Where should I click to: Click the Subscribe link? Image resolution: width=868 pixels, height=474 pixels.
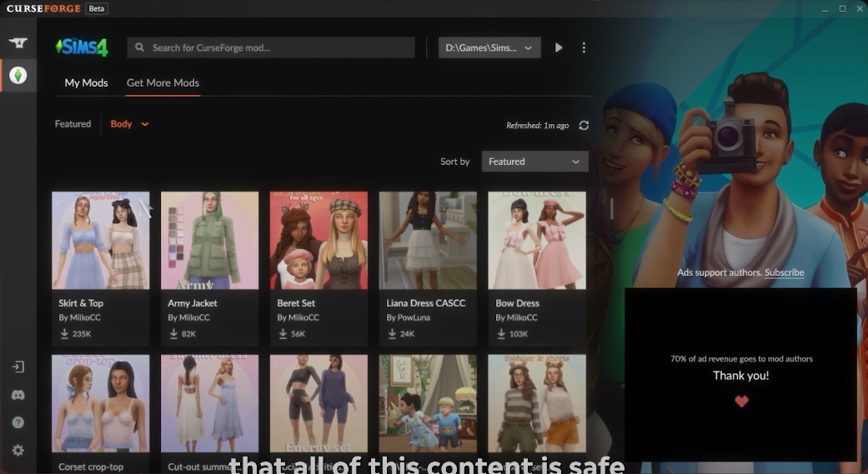click(784, 272)
